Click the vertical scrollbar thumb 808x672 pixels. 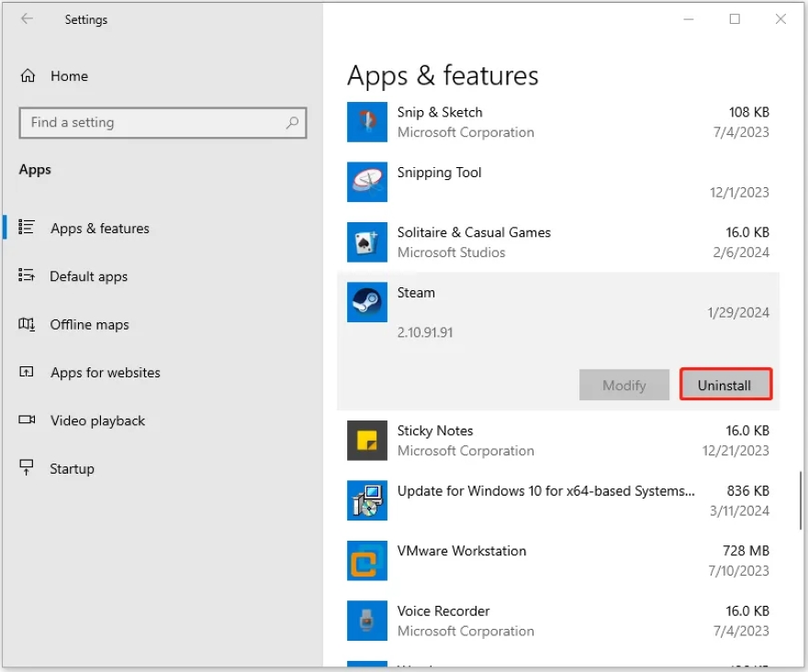click(x=801, y=500)
